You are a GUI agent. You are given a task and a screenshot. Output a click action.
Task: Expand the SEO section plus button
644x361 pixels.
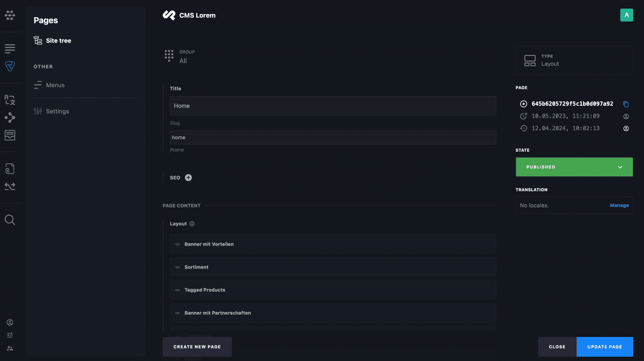pos(188,177)
